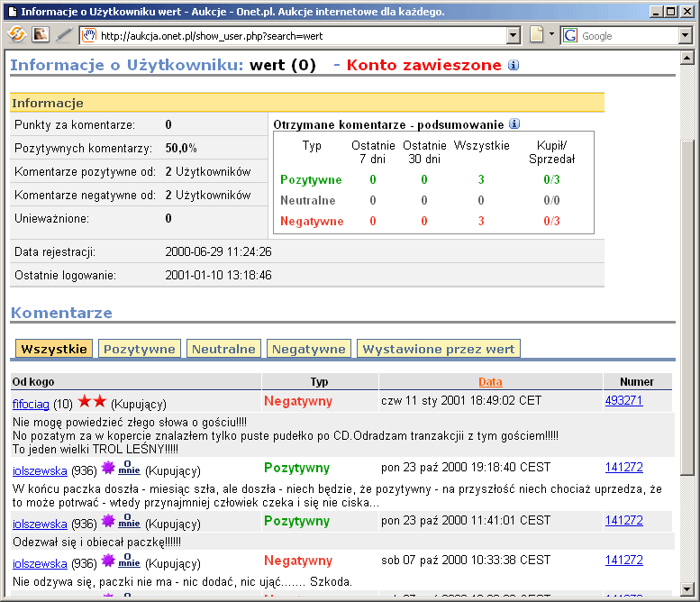
Task: Switch to the Pozytywne comments tab
Action: [140, 349]
